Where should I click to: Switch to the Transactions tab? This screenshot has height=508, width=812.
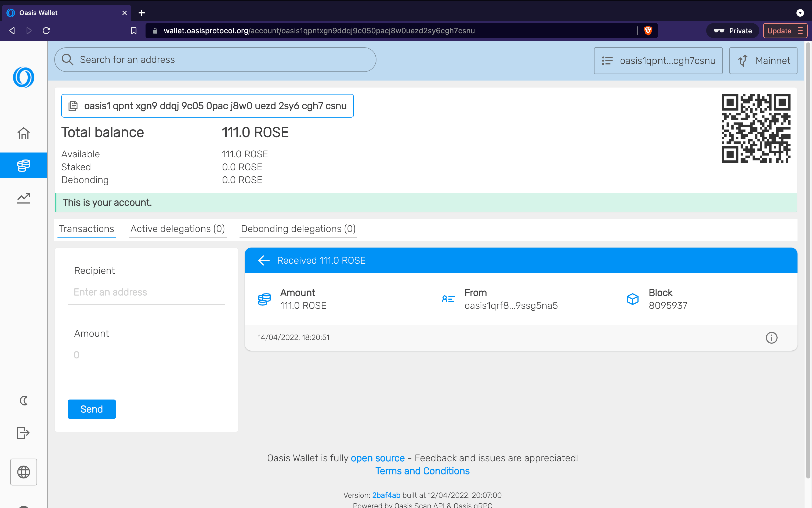[x=87, y=229]
